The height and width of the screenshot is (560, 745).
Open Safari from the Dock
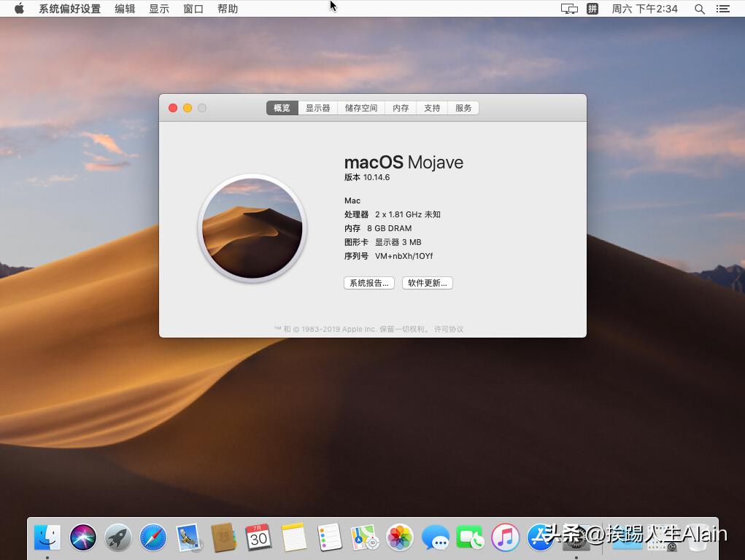click(153, 538)
